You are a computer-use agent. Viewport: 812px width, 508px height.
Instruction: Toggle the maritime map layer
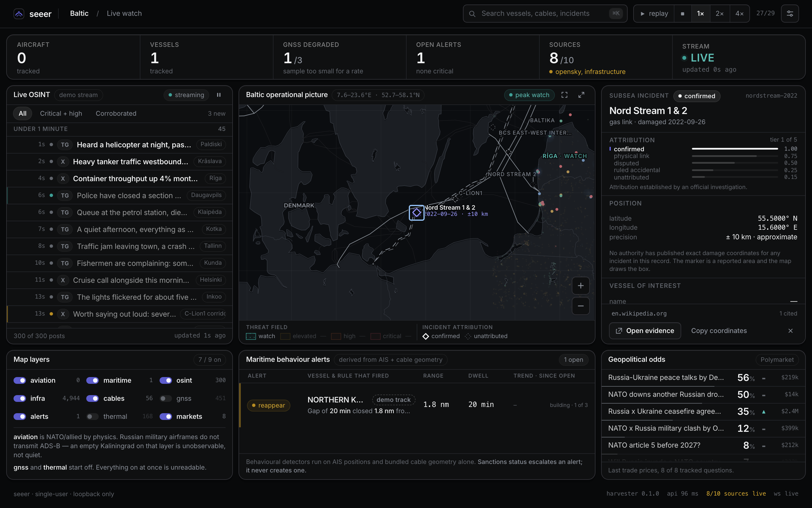92,380
